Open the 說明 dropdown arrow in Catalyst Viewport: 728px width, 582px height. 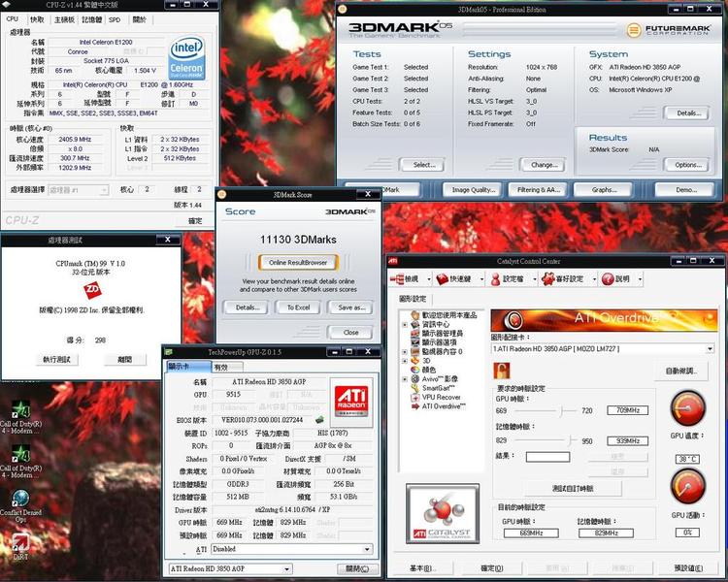pyautogui.click(x=640, y=279)
